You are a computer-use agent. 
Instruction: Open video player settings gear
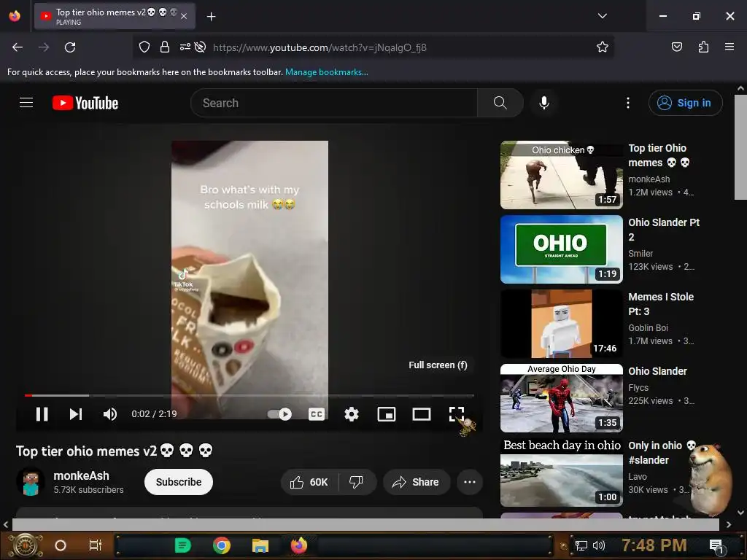(352, 414)
